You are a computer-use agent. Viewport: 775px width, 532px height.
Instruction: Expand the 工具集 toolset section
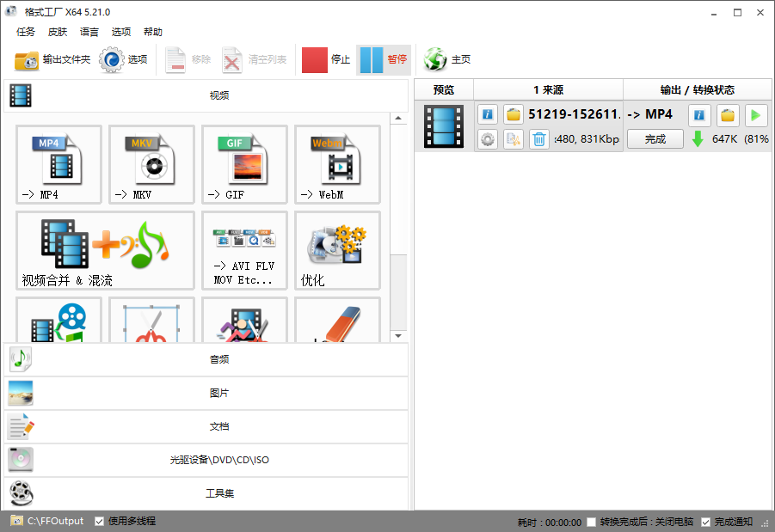tap(206, 493)
